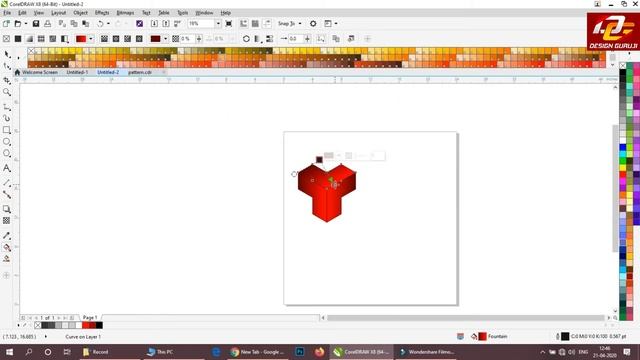Click the New document icon

(6, 24)
